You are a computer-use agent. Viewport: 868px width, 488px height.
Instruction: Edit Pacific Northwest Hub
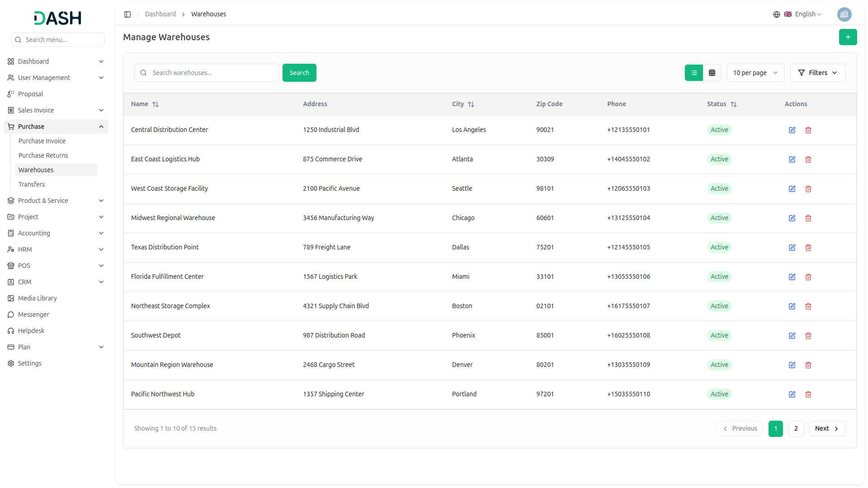click(x=792, y=394)
